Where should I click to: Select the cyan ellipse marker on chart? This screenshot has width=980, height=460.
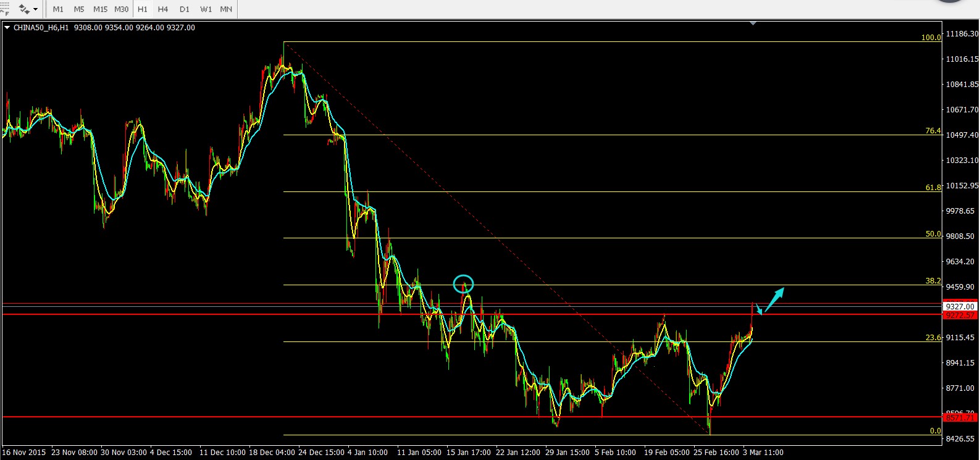point(463,284)
